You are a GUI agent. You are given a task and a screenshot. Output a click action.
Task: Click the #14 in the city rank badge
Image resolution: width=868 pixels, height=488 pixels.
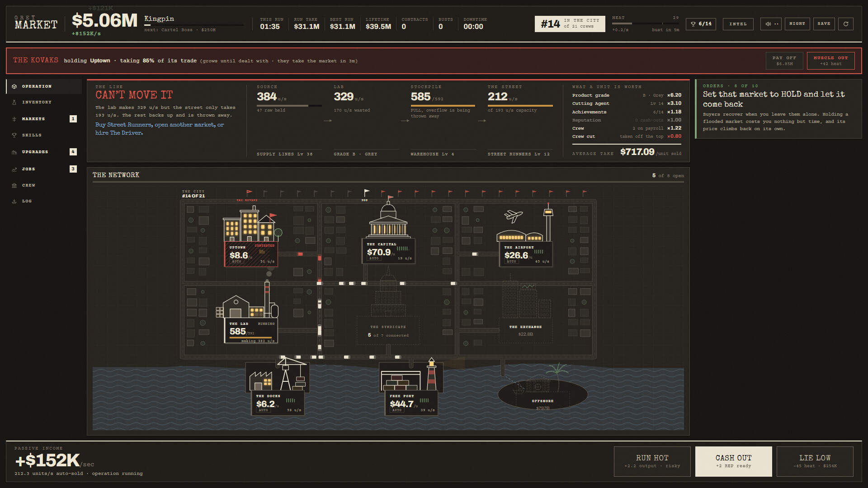click(x=570, y=24)
